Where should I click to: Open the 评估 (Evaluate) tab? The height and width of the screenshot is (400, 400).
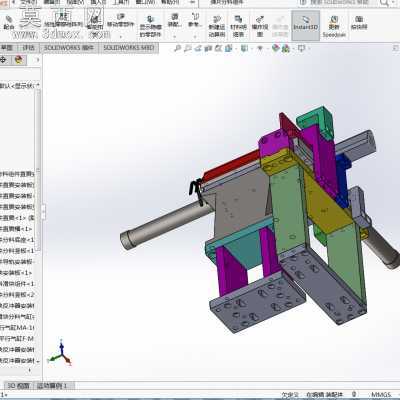tap(28, 48)
